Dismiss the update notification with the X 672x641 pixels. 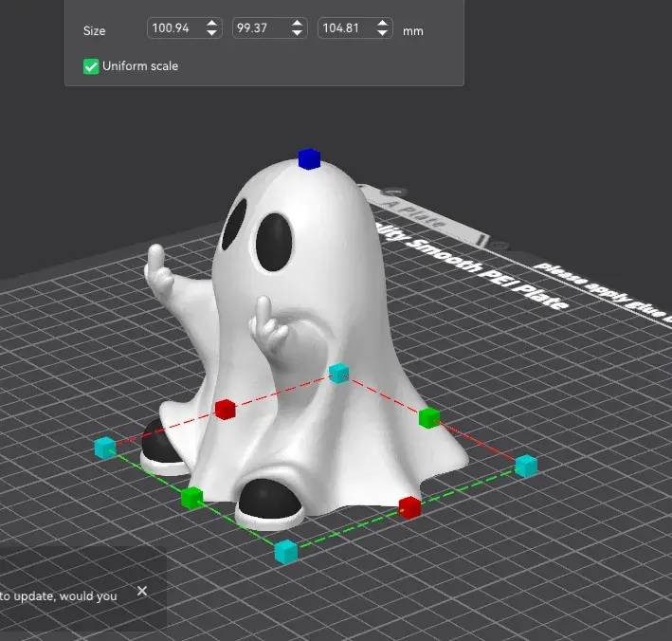click(x=142, y=591)
